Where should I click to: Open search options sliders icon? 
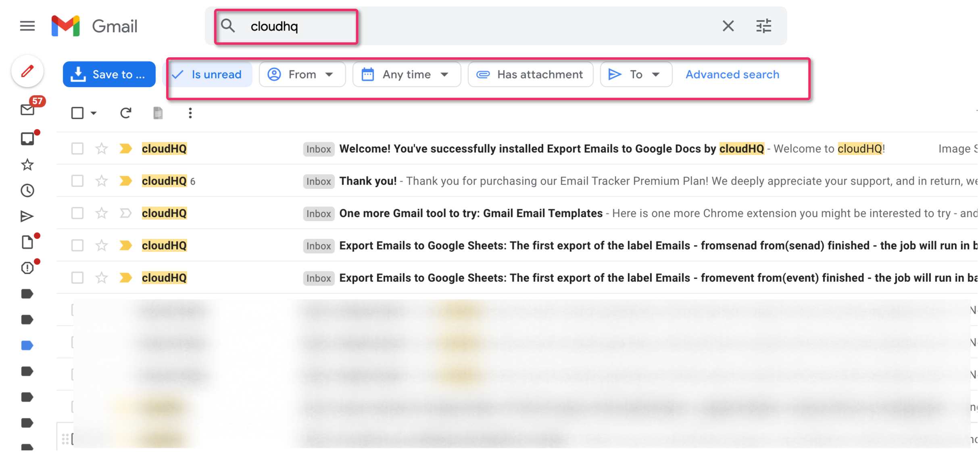tap(763, 26)
